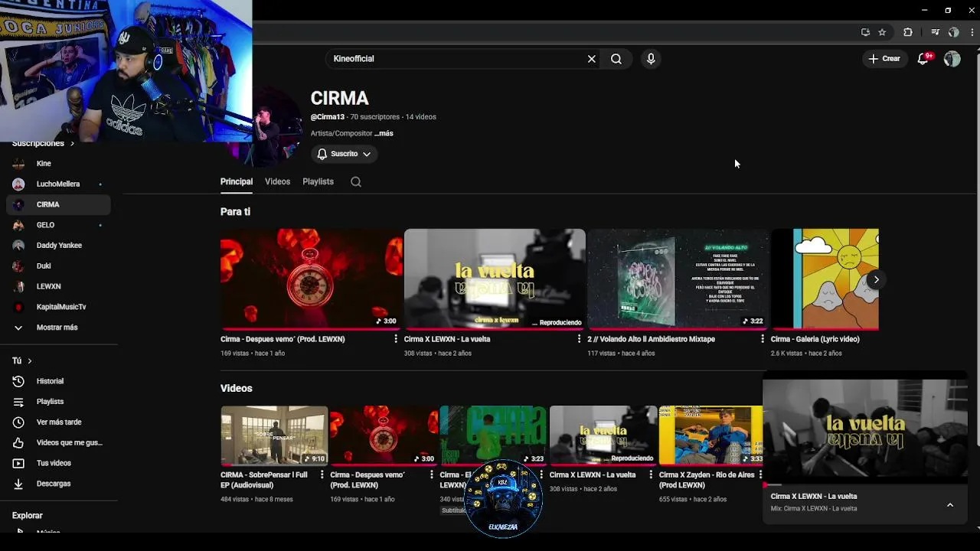Go to Duki channel
This screenshot has height=551, width=980.
59,266
